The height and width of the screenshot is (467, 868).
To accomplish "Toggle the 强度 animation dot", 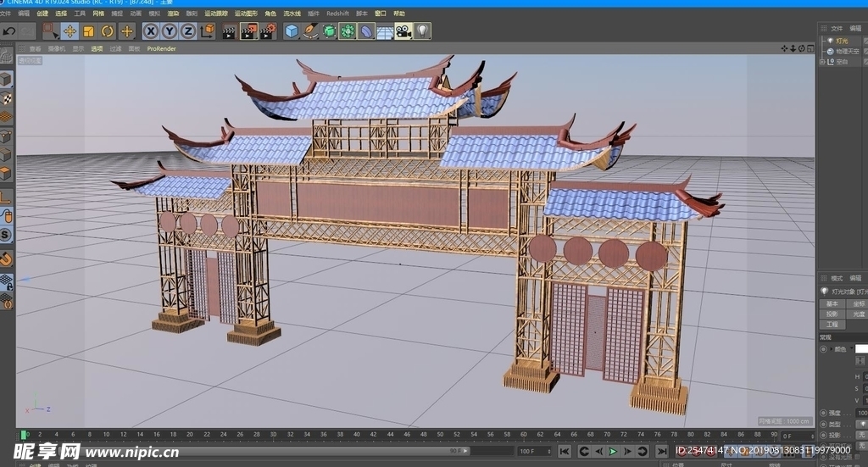I will (823, 413).
